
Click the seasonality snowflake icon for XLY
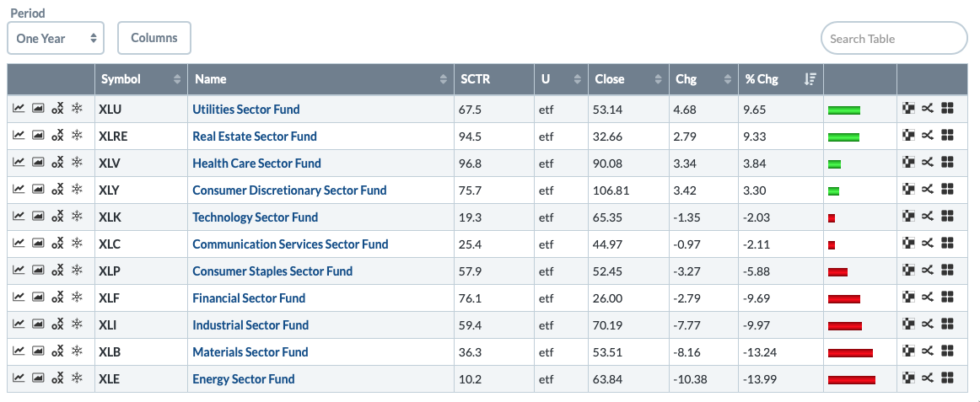[77, 190]
